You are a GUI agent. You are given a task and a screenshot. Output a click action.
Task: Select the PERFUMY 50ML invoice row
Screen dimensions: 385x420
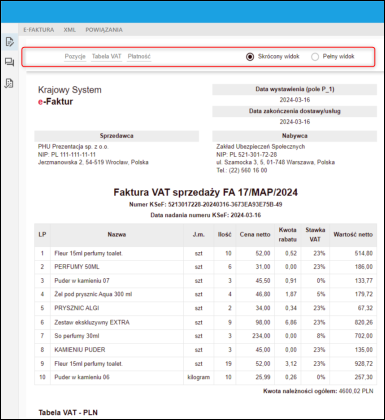pyautogui.click(x=206, y=267)
